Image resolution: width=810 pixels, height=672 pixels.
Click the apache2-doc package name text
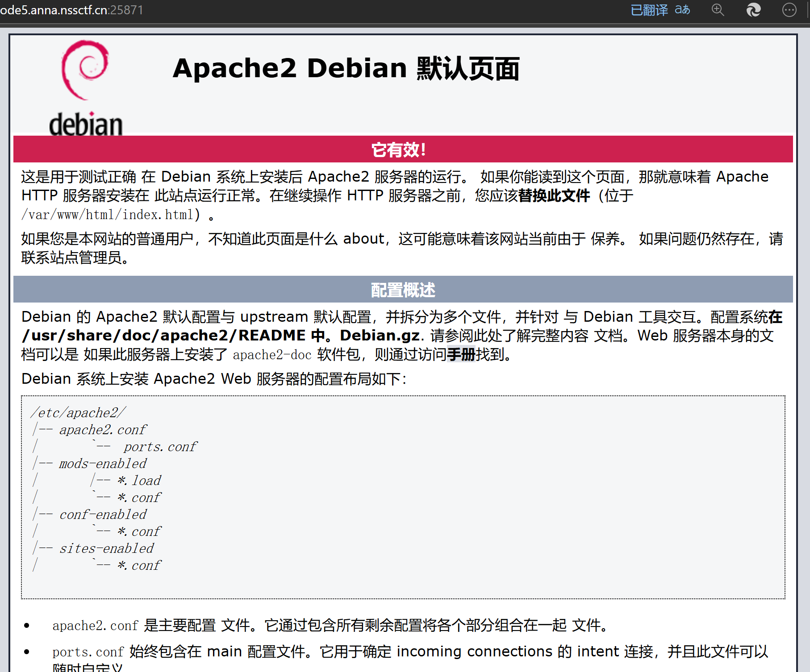click(x=272, y=355)
